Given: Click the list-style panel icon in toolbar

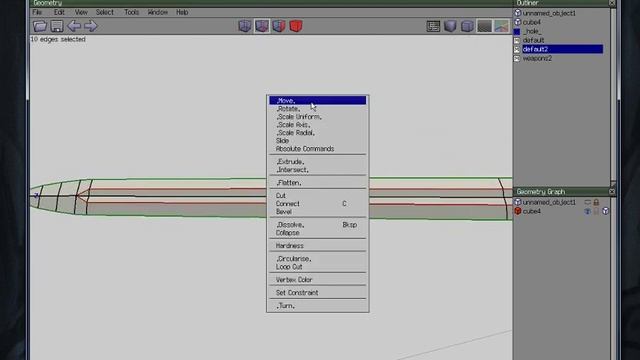Looking at the screenshot, I should (x=433, y=26).
